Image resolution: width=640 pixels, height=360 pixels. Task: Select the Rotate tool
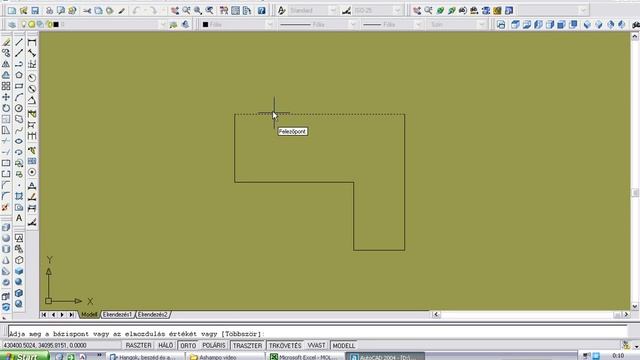[x=6, y=108]
